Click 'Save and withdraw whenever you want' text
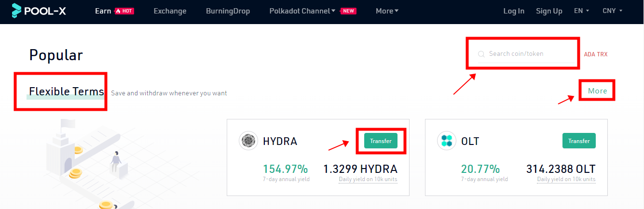 pos(169,93)
